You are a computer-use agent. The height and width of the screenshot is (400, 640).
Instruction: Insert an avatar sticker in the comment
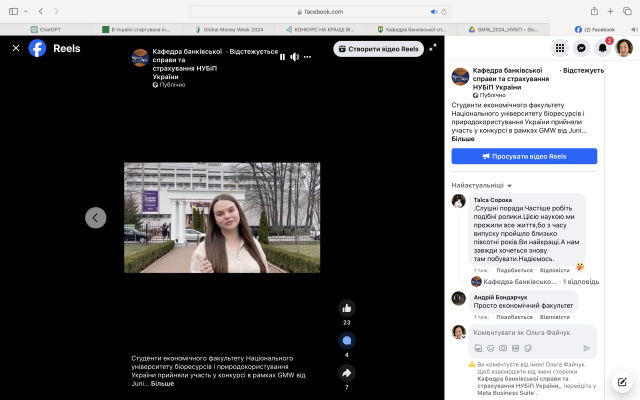478,348
